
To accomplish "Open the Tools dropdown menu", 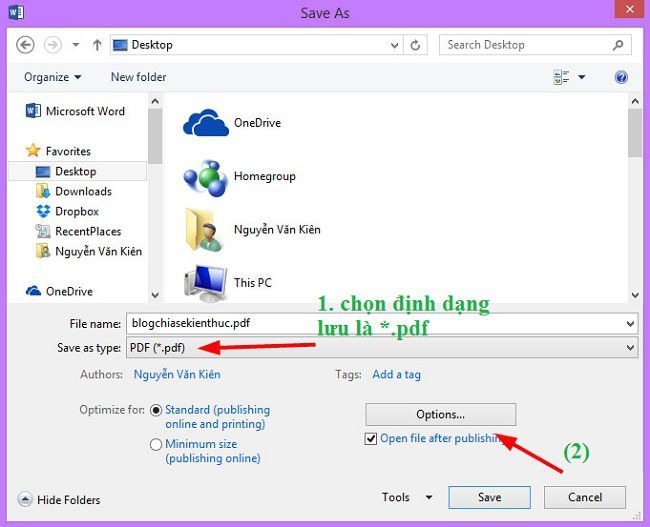I will [x=407, y=497].
